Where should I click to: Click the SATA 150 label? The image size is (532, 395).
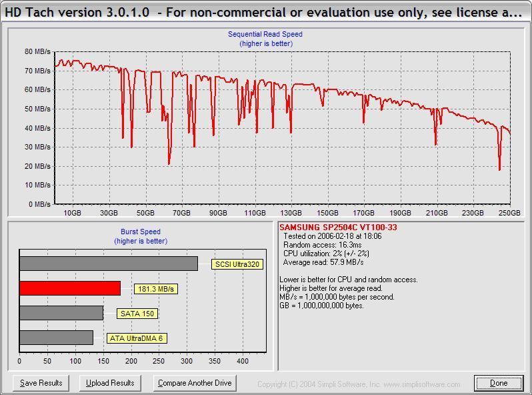[x=137, y=314]
